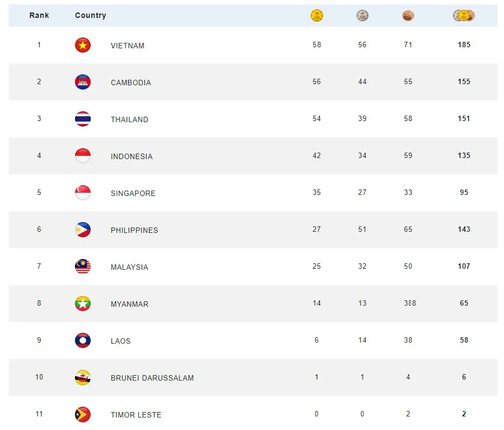Click the Vietnam flag icon
504x430 pixels.
click(83, 45)
